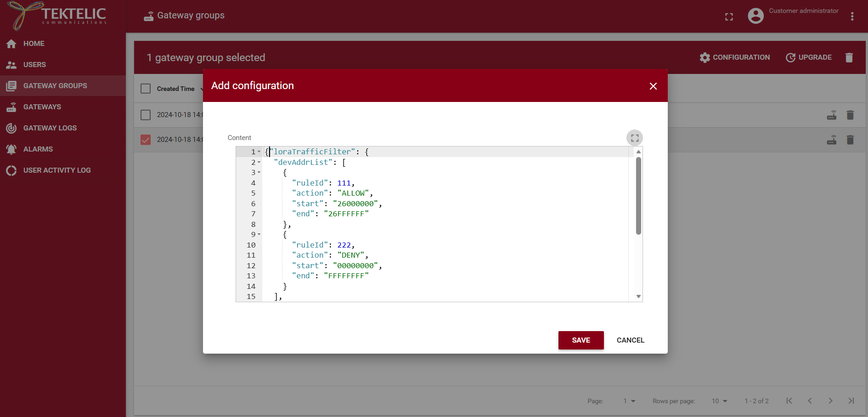Open the Home page from the sidebar
This screenshot has width=868, height=417.
(x=11, y=44)
